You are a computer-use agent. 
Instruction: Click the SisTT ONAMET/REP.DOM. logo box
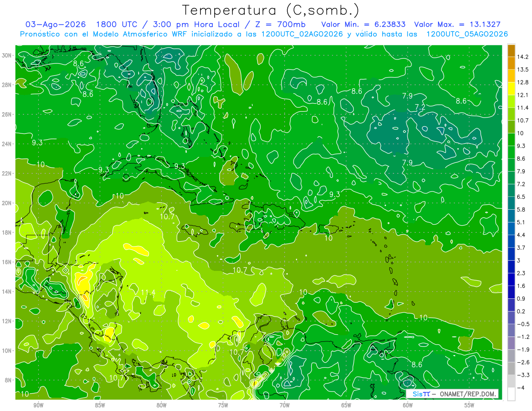click(x=452, y=394)
